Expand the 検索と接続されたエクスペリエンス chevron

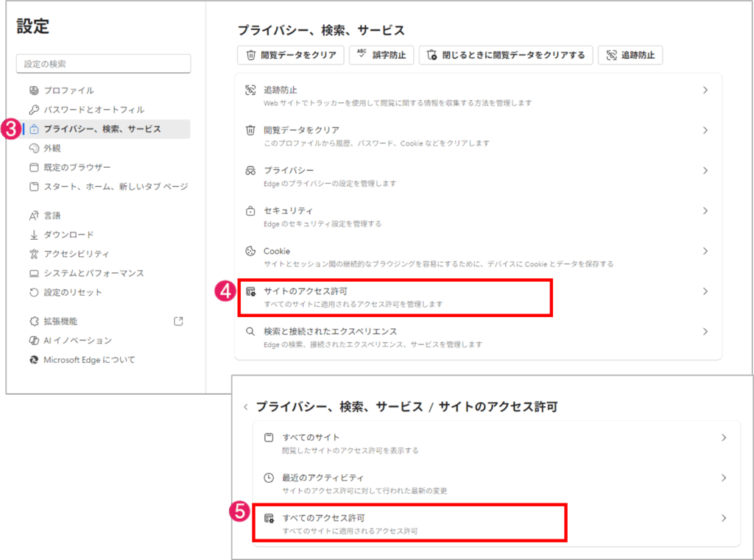click(705, 332)
